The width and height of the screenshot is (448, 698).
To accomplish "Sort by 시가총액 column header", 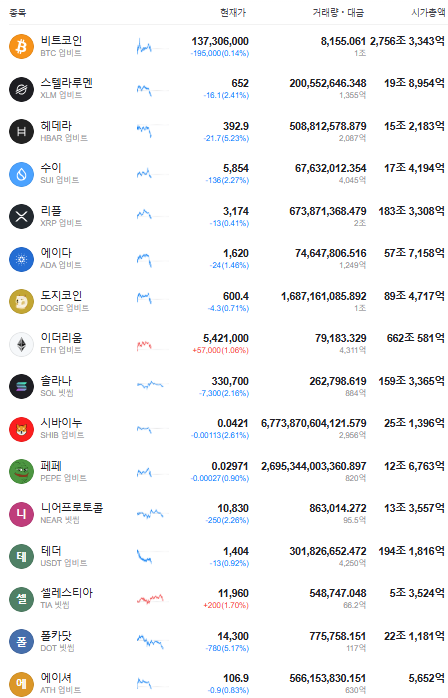I will tap(428, 12).
